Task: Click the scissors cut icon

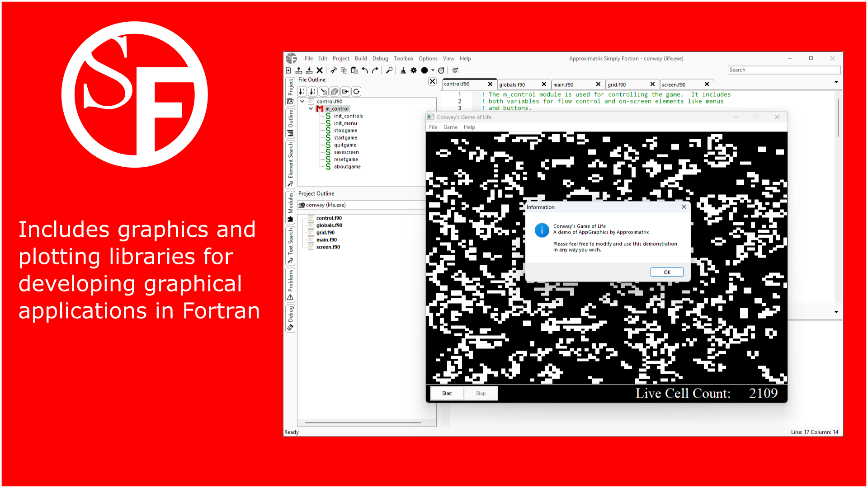Action: point(334,70)
